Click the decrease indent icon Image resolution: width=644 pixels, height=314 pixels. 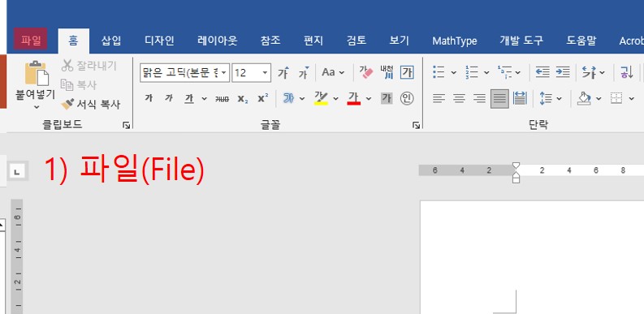click(542, 72)
